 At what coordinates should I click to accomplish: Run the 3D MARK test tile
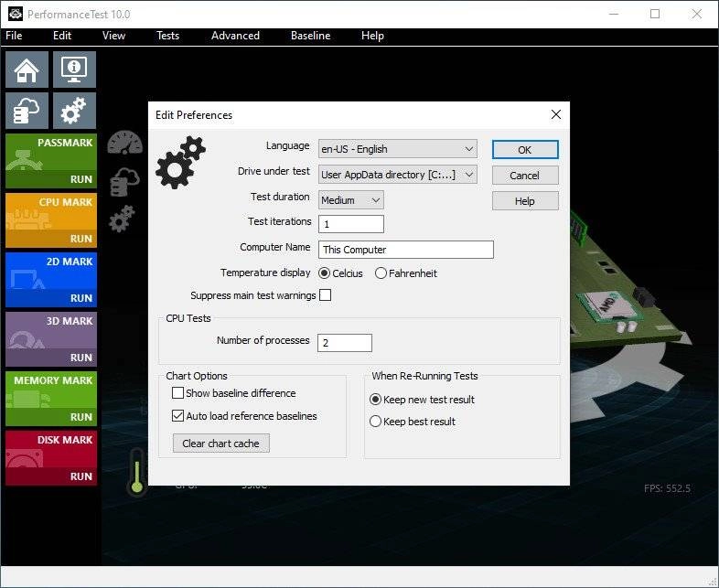pos(51,339)
